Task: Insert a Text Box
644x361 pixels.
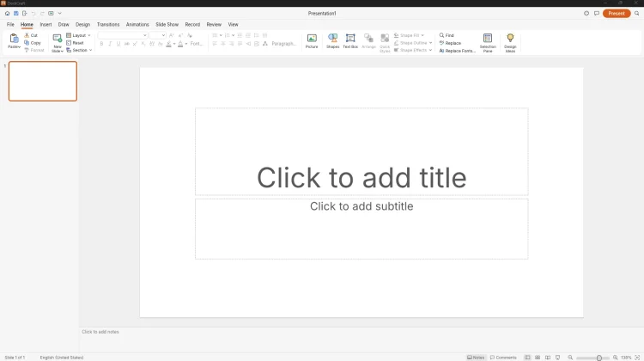Action: [x=350, y=41]
